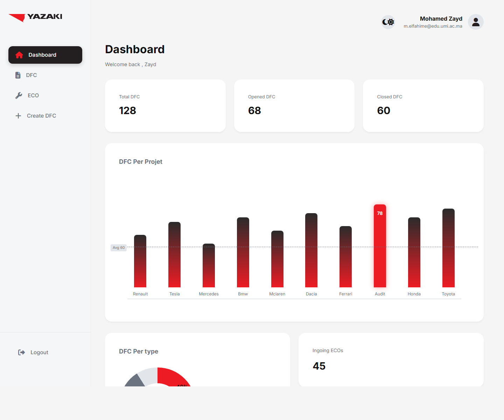Click the Welcome back, Zayd text
This screenshot has width=504, height=420.
pos(131,64)
